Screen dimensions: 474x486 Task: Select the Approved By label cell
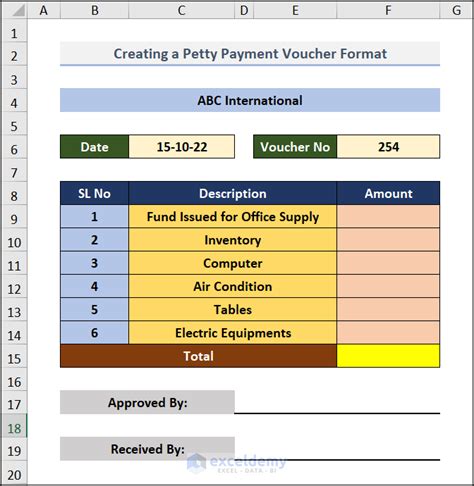pyautogui.click(x=147, y=402)
